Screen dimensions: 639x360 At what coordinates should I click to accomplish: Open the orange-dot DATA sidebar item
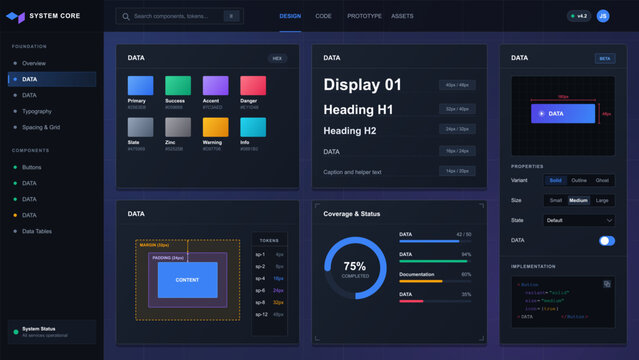[52, 215]
